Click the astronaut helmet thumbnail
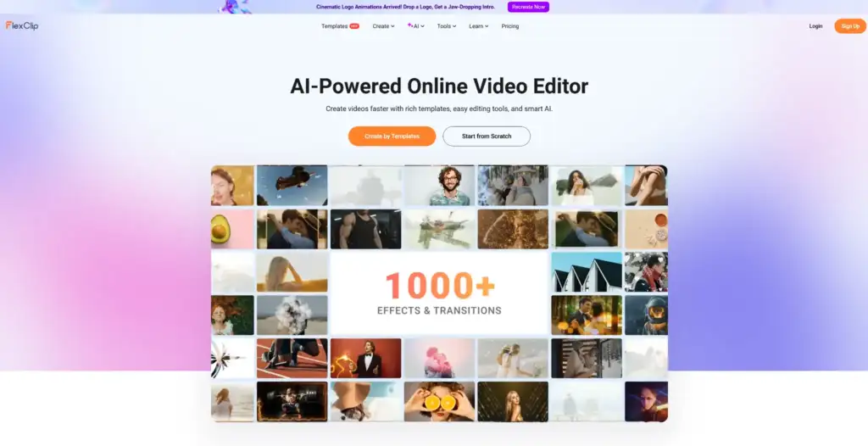This screenshot has width=868, height=446. pos(646,315)
